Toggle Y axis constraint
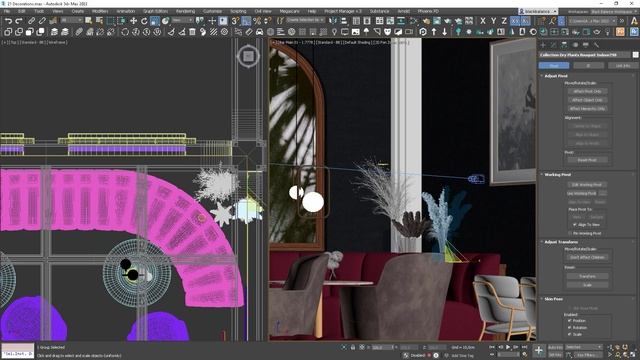 point(493,20)
